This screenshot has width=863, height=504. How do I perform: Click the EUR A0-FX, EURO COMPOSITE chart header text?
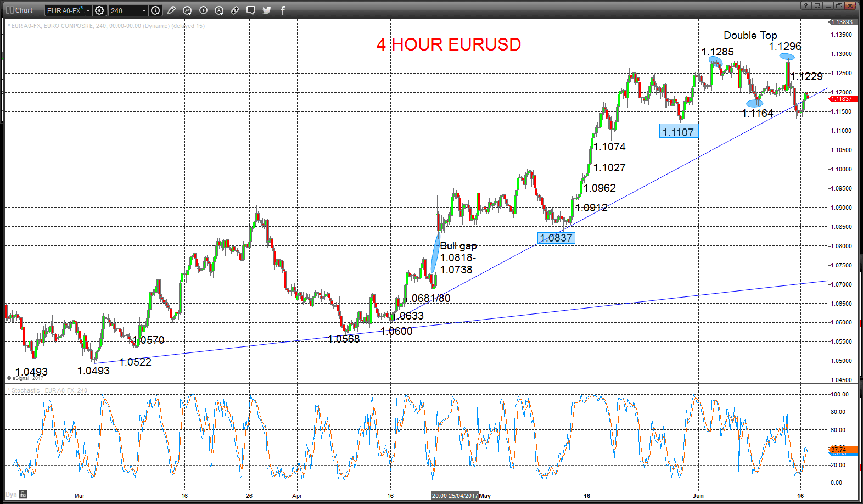(x=107, y=26)
